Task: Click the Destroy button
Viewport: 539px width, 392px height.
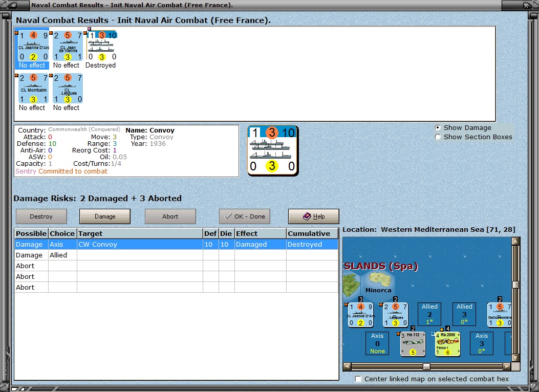Action: tap(41, 216)
